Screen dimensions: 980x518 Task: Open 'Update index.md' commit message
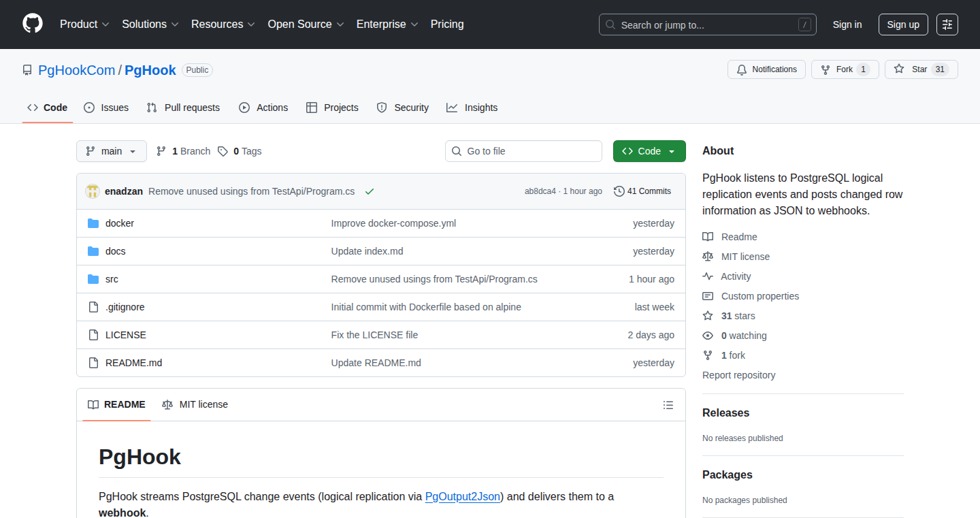click(x=367, y=251)
